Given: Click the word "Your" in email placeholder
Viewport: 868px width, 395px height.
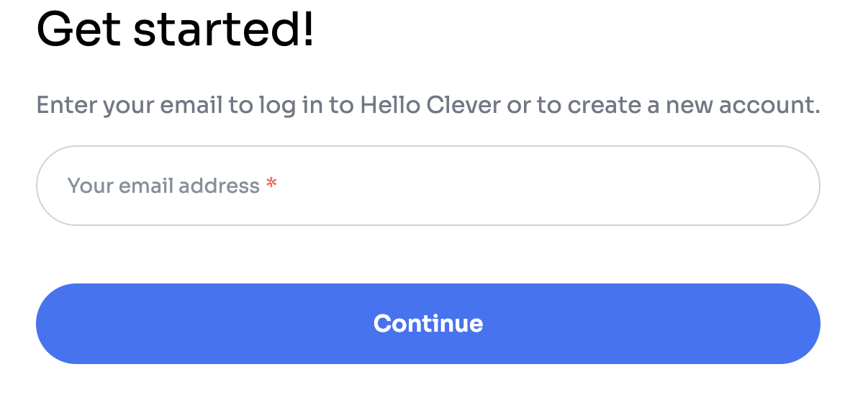Looking at the screenshot, I should coord(90,186).
